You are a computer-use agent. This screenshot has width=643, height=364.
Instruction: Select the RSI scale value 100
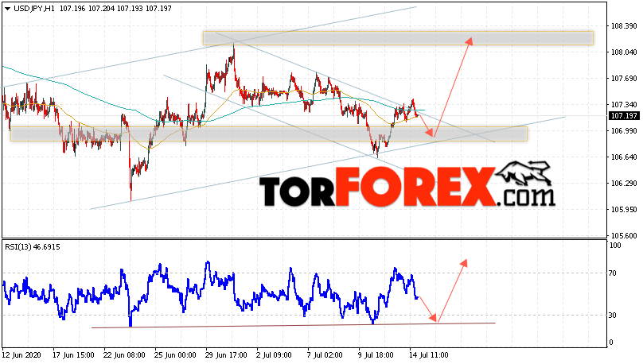615,246
